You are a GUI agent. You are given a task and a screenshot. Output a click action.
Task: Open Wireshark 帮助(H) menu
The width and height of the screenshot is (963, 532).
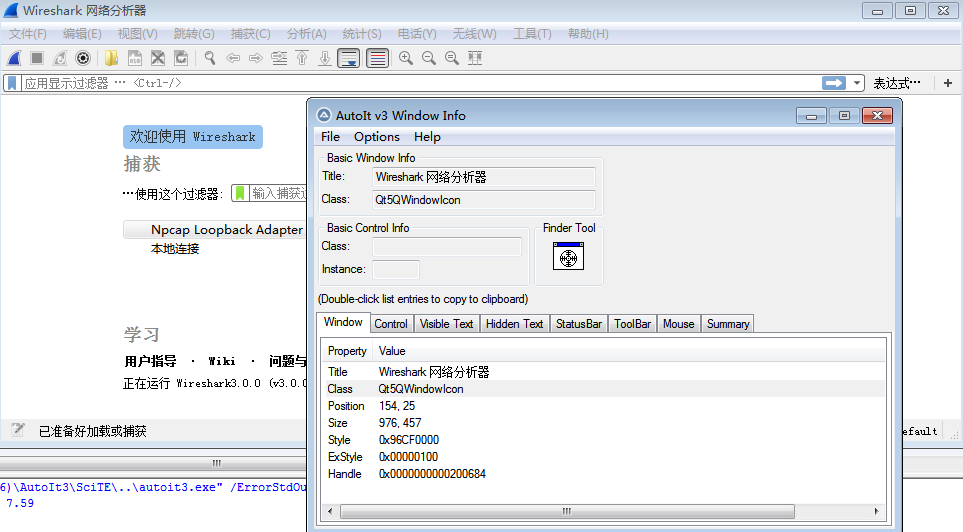(x=588, y=34)
